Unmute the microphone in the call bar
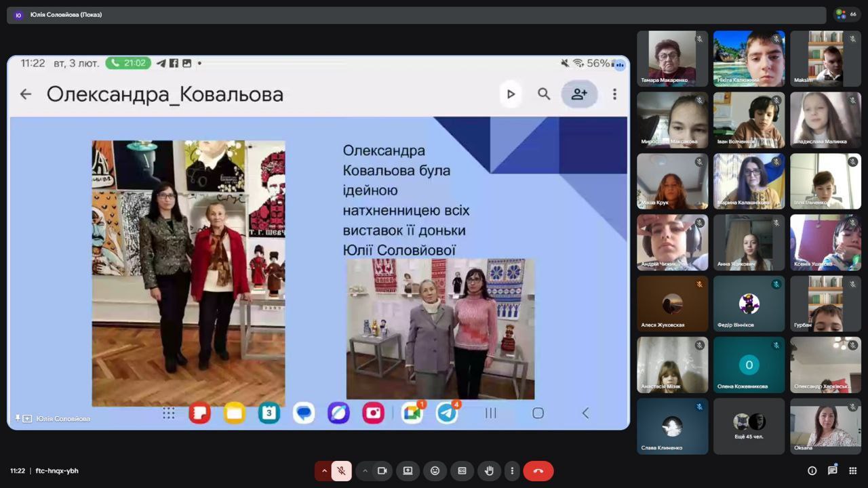 click(x=342, y=471)
